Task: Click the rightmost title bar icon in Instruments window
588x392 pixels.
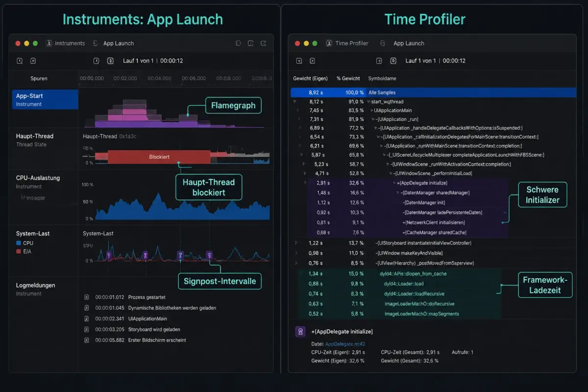Action: pyautogui.click(x=264, y=43)
